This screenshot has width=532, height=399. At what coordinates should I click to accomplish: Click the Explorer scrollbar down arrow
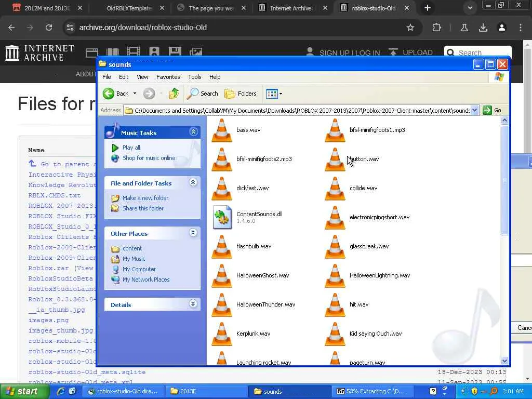click(504, 361)
